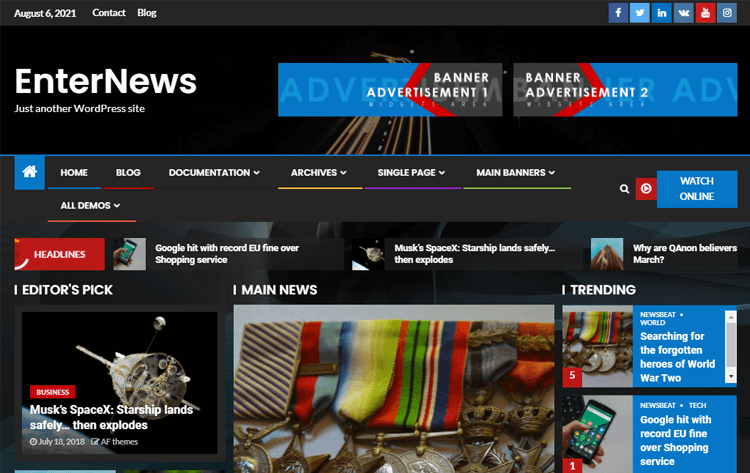Viewport: 750px width, 473px height.
Task: Click the red play circle icon
Action: pos(646,189)
